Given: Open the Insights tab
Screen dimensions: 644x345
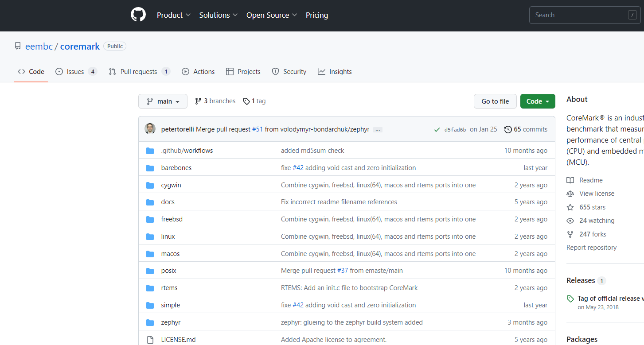Looking at the screenshot, I should point(335,72).
